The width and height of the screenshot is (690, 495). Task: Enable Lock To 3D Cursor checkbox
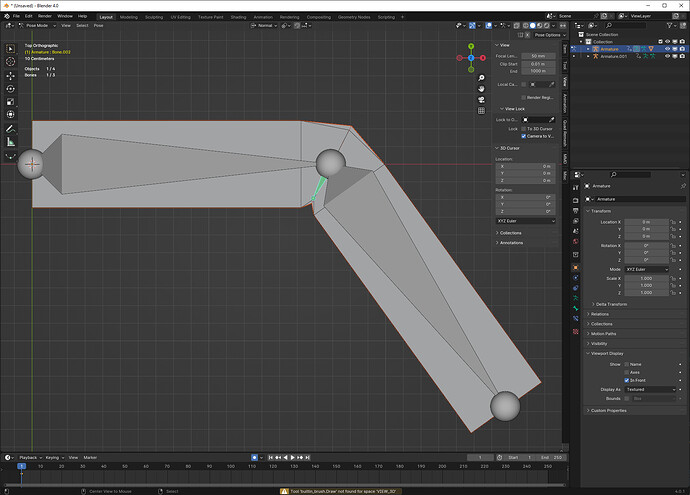tap(524, 129)
